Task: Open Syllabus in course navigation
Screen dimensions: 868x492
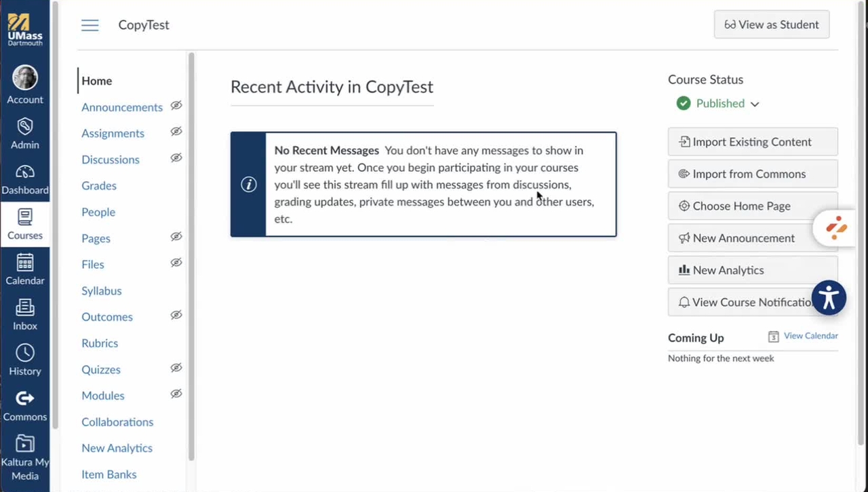Action: (102, 291)
